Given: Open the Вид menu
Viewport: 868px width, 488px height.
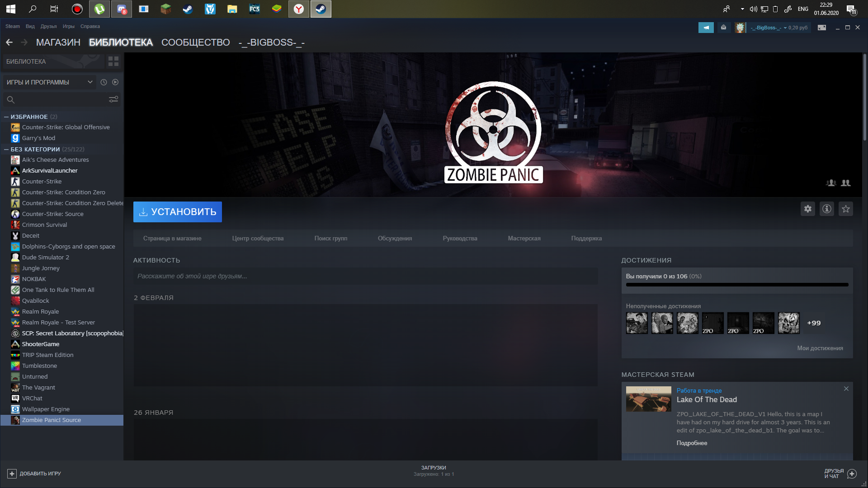Looking at the screenshot, I should coord(30,26).
